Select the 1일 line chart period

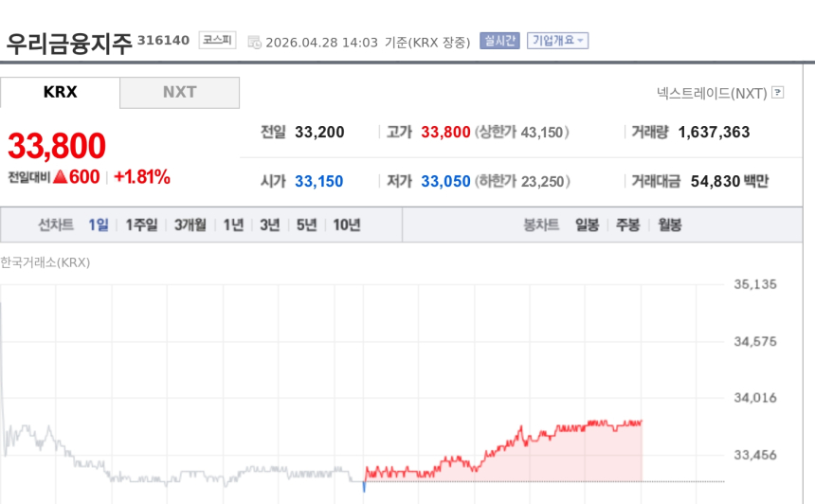point(99,225)
